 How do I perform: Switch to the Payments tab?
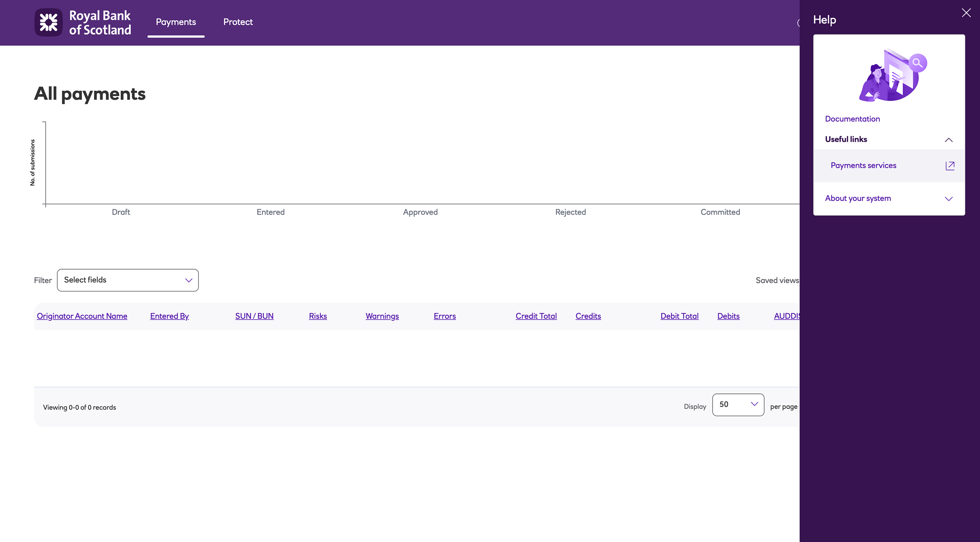(x=176, y=22)
